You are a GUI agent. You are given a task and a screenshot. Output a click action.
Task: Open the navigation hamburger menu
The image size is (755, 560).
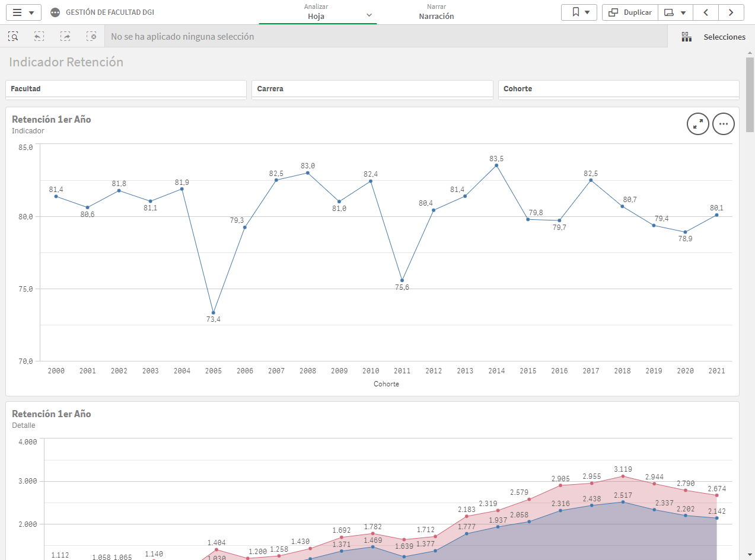click(24, 12)
